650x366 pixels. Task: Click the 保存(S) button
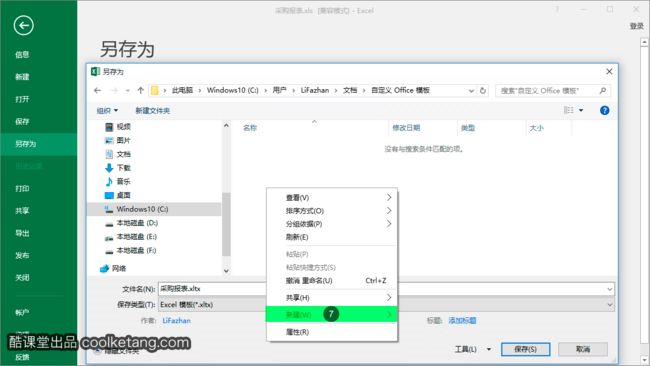(x=526, y=349)
